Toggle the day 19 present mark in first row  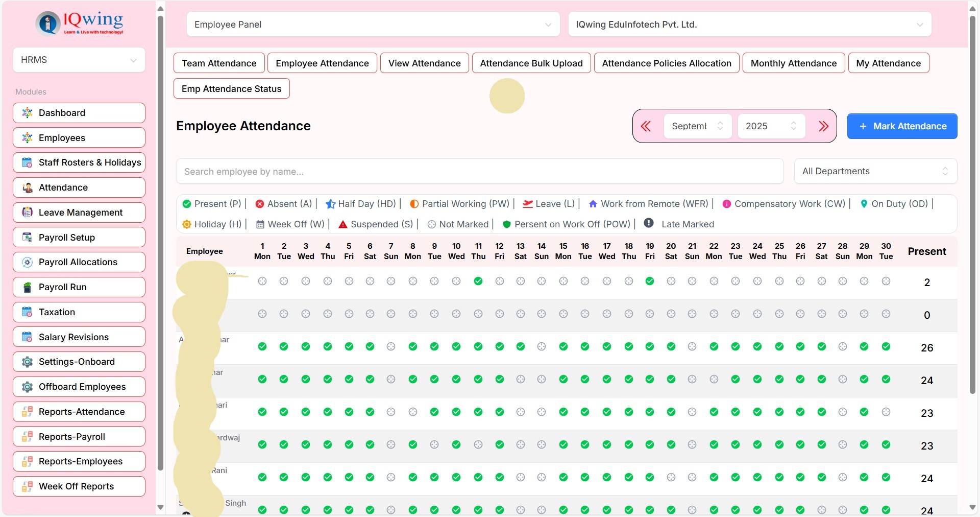click(x=650, y=281)
